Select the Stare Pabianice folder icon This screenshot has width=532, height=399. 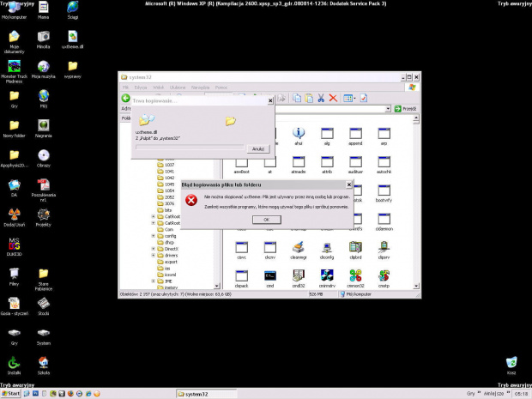coord(44,280)
